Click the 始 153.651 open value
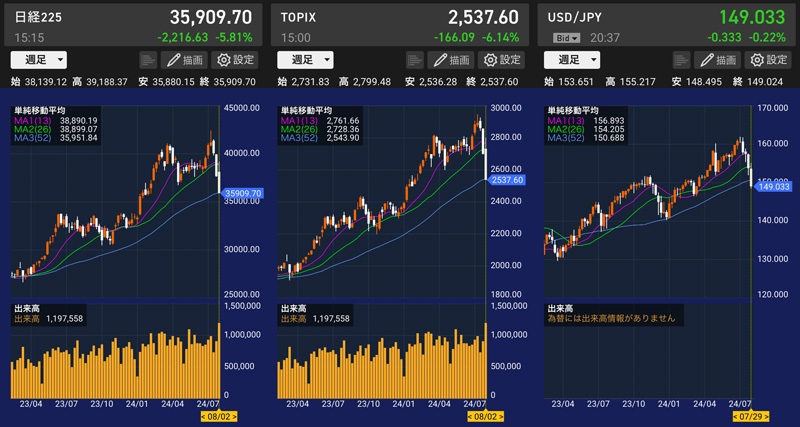This screenshot has height=427, width=800. [x=567, y=82]
